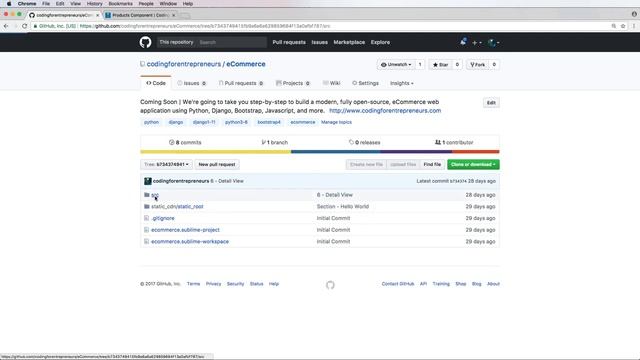Open the repo Pull requests tab

pos(241,83)
